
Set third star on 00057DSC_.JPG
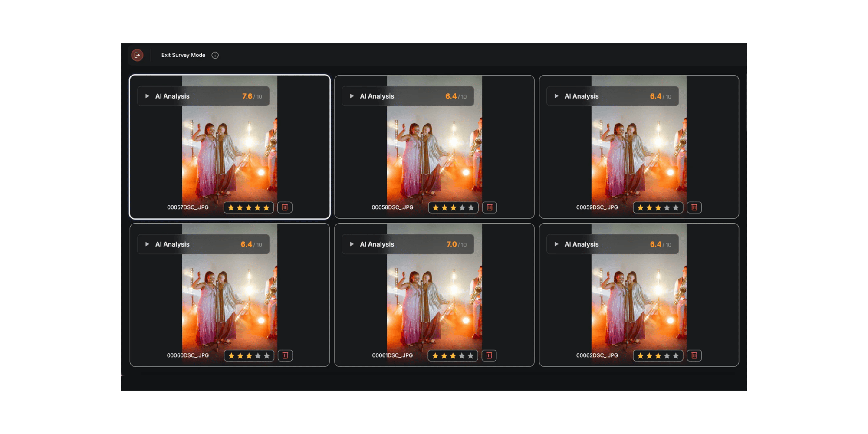249,207
